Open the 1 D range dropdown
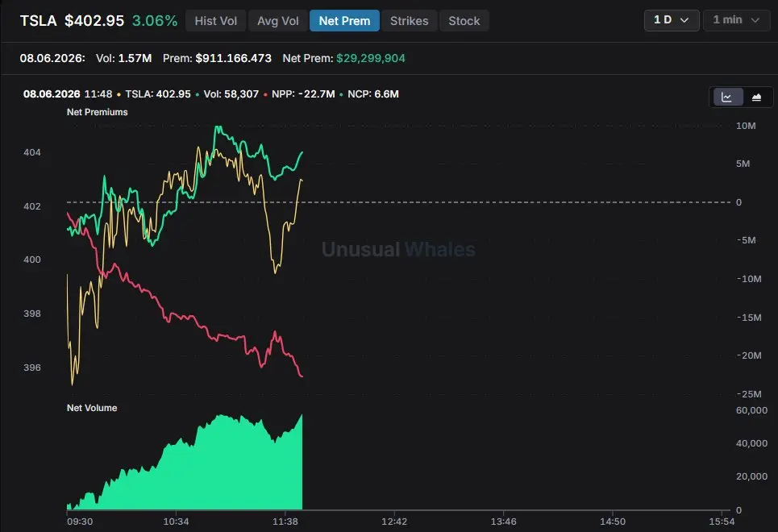The image size is (778, 532). coord(672,20)
